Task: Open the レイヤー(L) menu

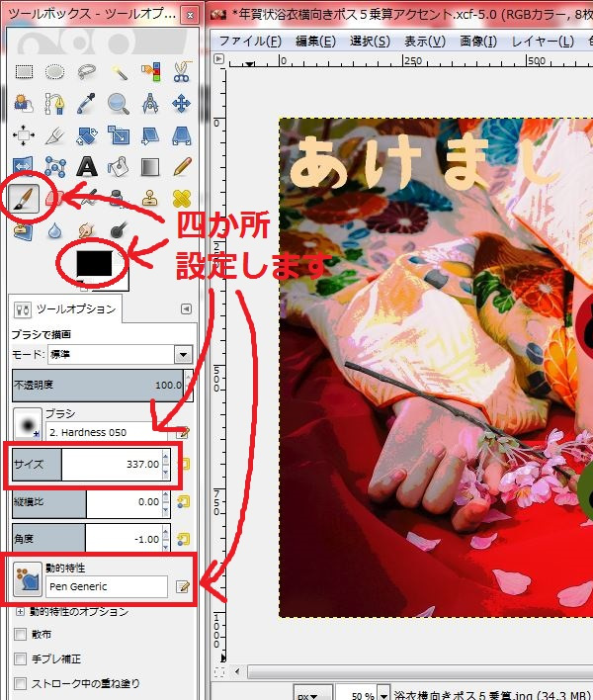Action: click(543, 42)
